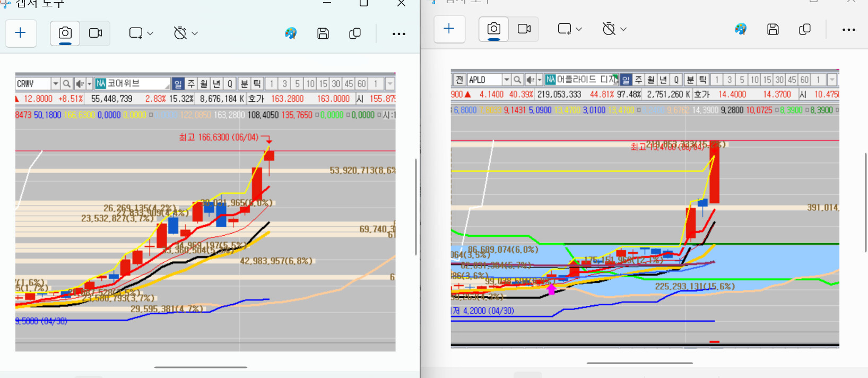Expand snip shape options in right window
868x378 pixels.
pos(570,29)
